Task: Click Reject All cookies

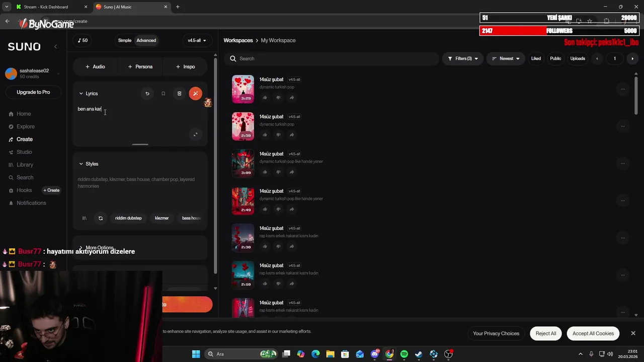Action: [546, 333]
